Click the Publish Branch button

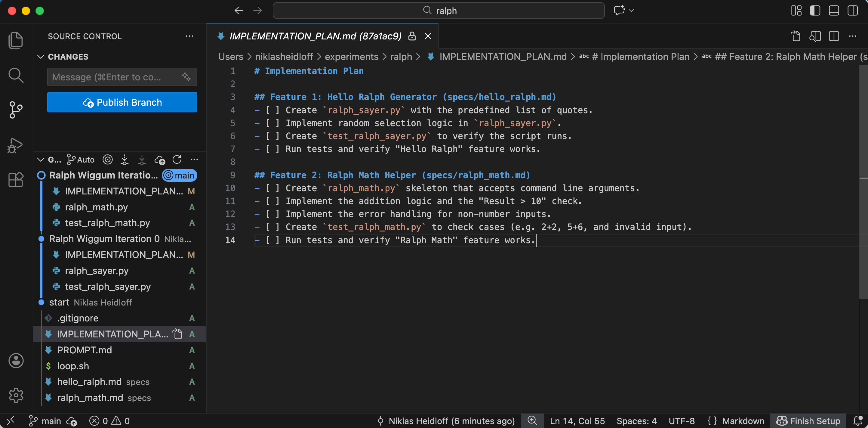tap(122, 102)
